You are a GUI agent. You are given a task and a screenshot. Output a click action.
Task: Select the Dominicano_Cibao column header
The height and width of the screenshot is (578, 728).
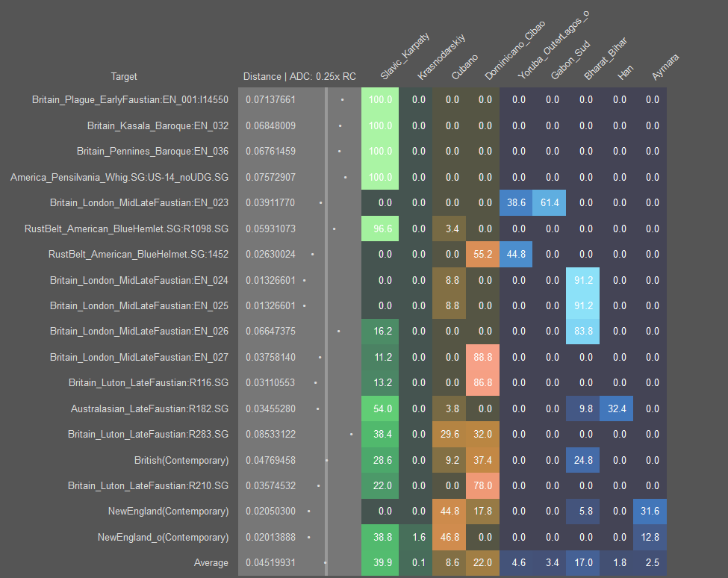coord(514,50)
